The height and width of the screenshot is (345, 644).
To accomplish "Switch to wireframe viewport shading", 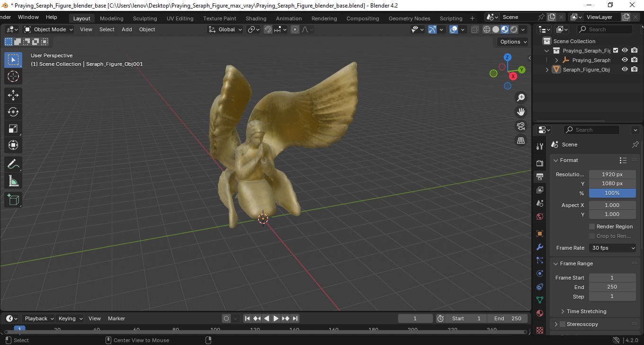I will (x=487, y=29).
